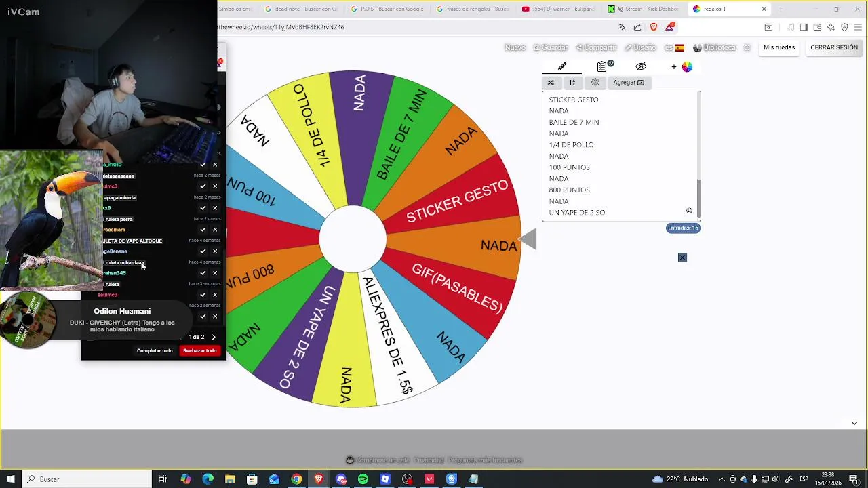Image resolution: width=868 pixels, height=488 pixels.
Task: Open the entry settings gear
Action: point(595,83)
